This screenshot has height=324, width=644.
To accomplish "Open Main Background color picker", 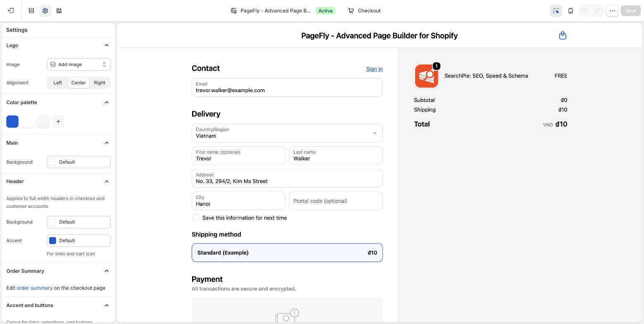I will coord(78,162).
